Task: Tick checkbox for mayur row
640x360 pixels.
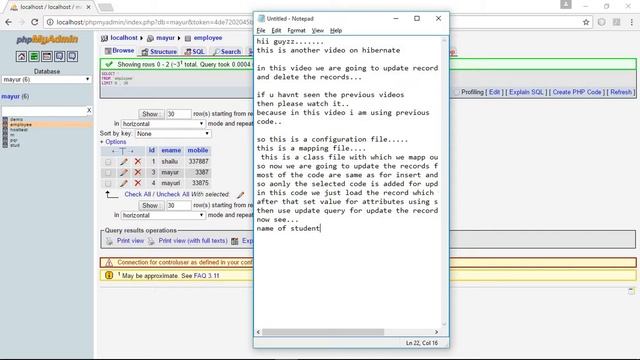Action: click(x=108, y=173)
